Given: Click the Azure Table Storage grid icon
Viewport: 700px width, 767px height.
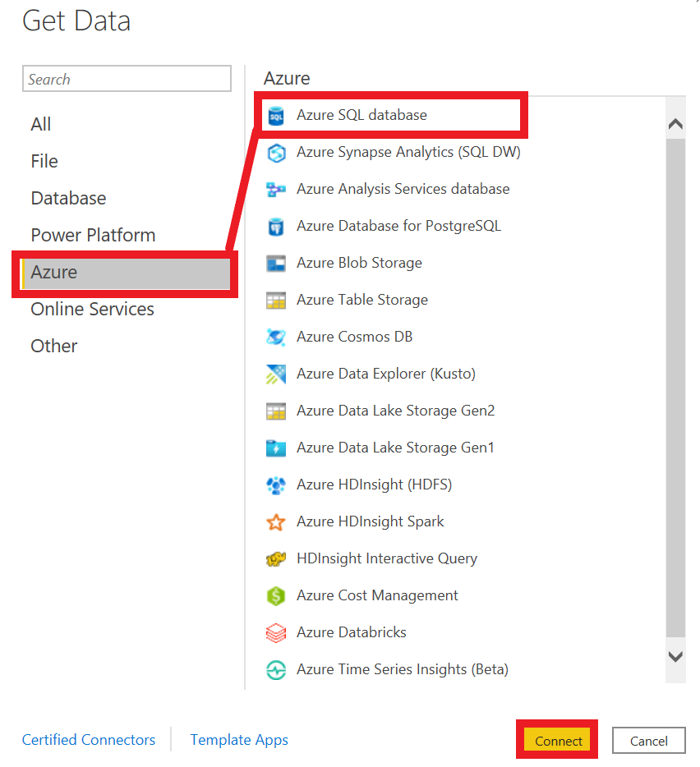Looking at the screenshot, I should tap(276, 301).
